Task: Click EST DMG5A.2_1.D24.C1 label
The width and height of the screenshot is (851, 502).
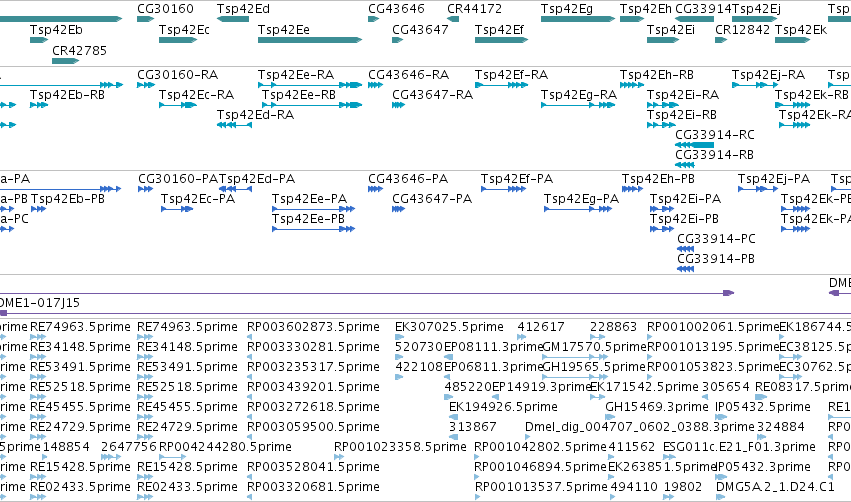Action: 775,487
